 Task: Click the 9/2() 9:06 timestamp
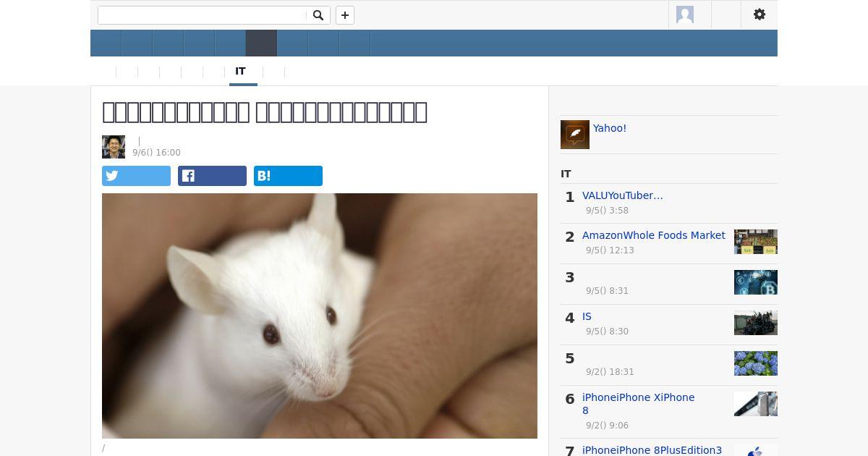(x=607, y=426)
